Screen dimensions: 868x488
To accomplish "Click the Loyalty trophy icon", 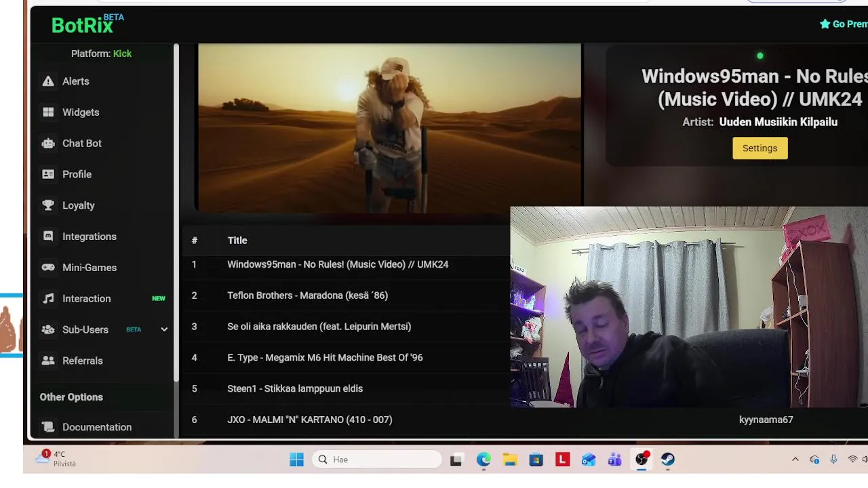I will pyautogui.click(x=48, y=205).
